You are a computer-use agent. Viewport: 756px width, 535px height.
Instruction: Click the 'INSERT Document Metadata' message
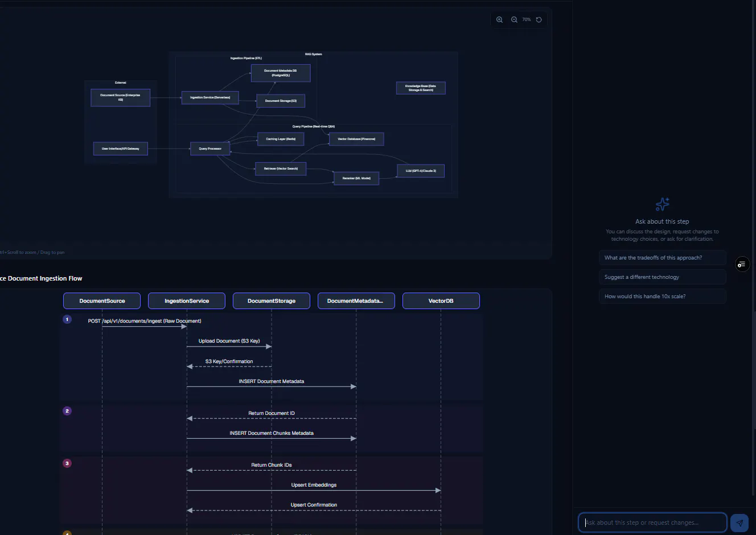click(272, 381)
